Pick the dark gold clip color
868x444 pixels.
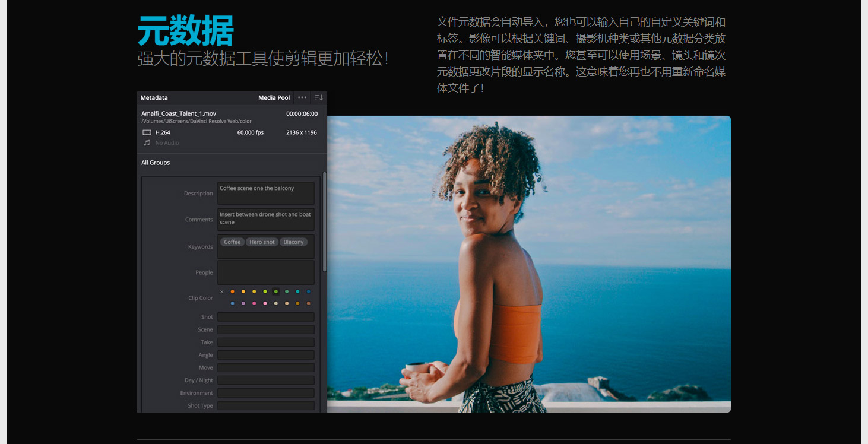click(297, 303)
